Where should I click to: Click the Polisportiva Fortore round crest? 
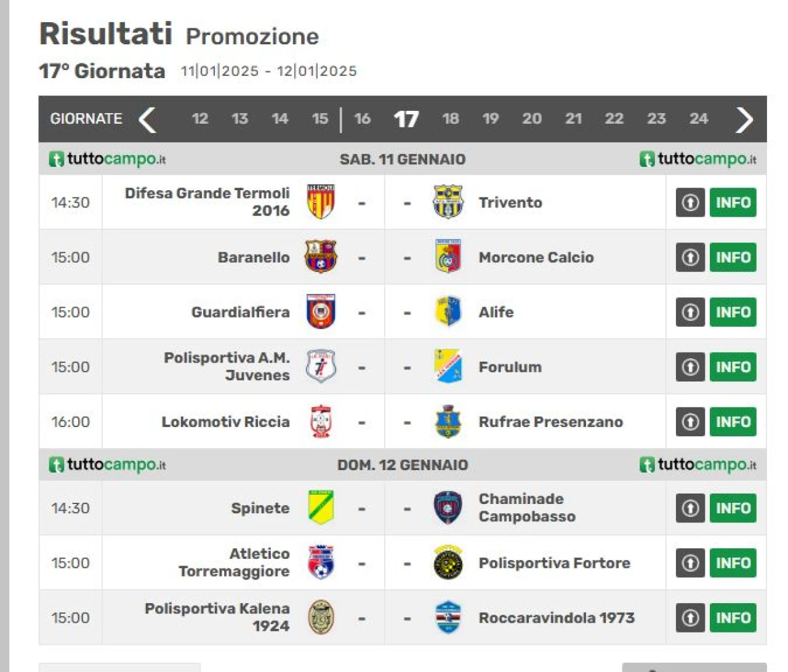click(448, 562)
